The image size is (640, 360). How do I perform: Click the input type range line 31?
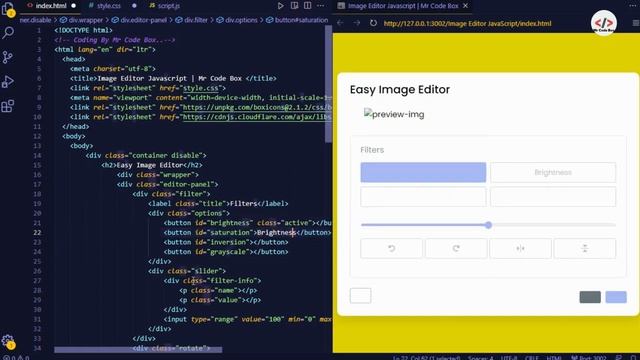coord(247,319)
